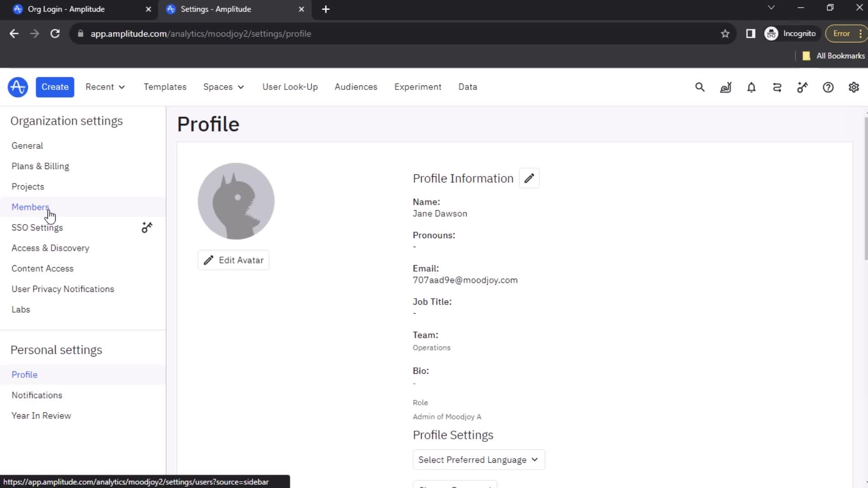Click the pencil edit Profile Information icon
The height and width of the screenshot is (488, 868).
[529, 178]
